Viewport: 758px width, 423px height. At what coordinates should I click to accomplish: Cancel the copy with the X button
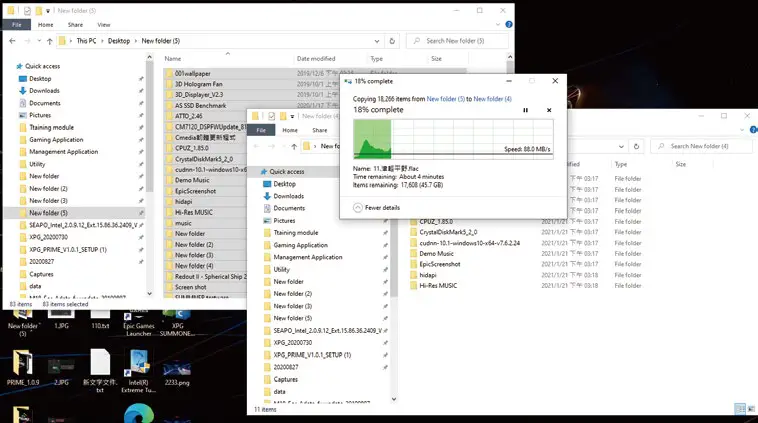pos(548,110)
